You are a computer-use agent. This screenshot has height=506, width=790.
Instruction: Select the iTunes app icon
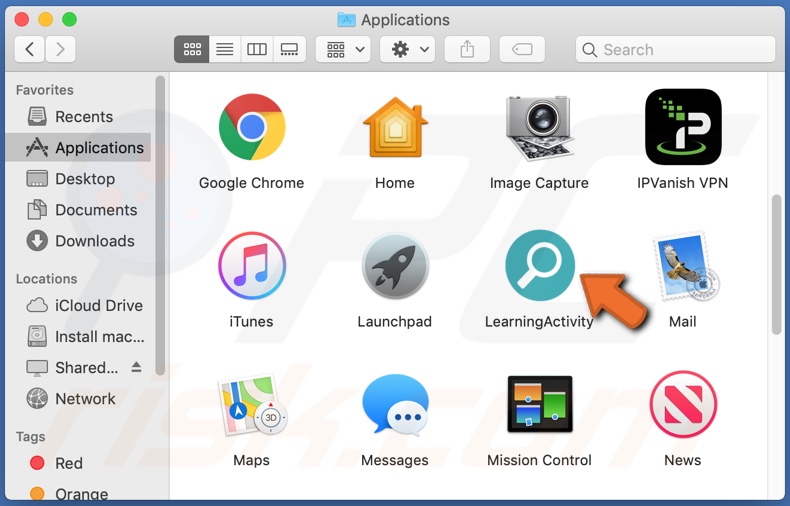click(x=252, y=266)
